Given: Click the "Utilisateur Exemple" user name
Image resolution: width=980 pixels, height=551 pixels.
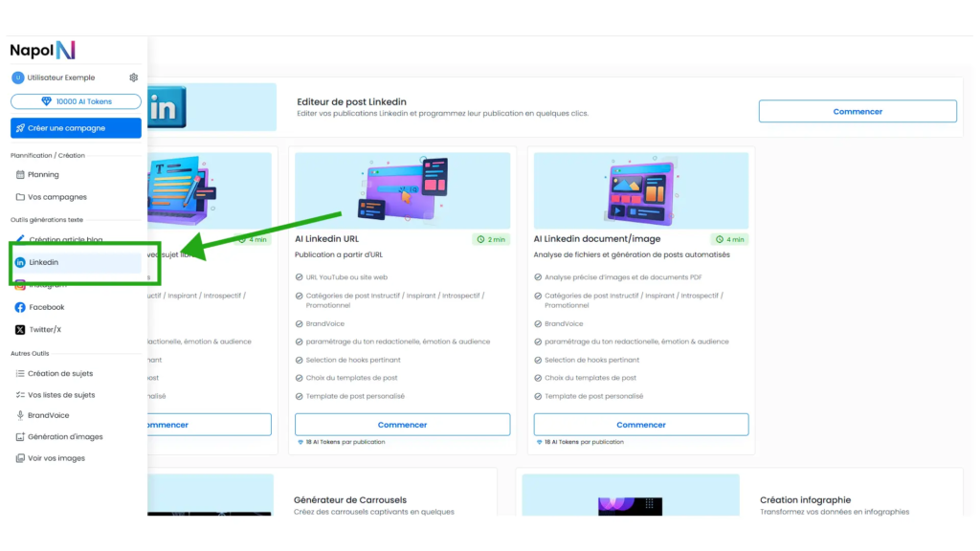Looking at the screenshot, I should 61,77.
